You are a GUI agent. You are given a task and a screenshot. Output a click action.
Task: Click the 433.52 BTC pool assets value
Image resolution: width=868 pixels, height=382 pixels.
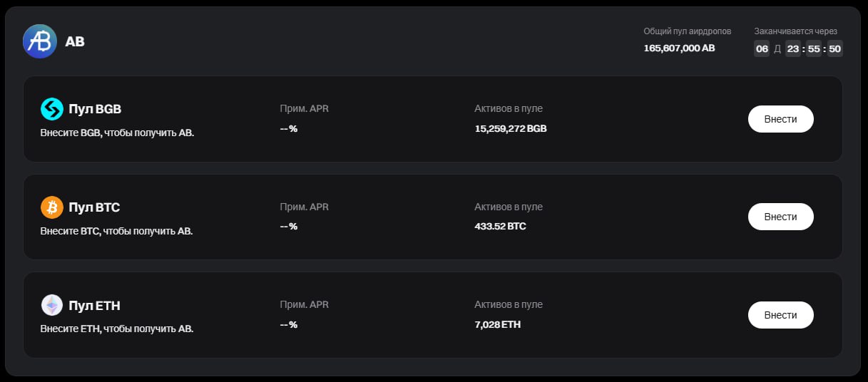coord(500,227)
